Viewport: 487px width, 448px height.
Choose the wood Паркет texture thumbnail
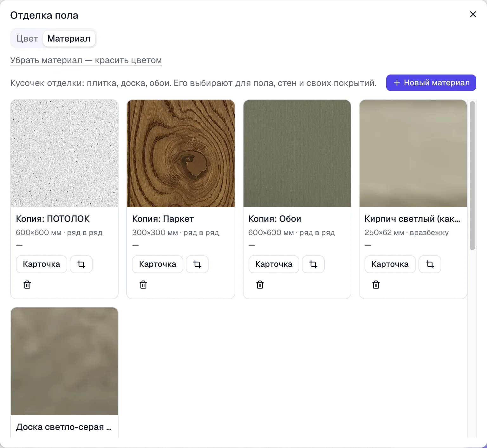click(181, 154)
